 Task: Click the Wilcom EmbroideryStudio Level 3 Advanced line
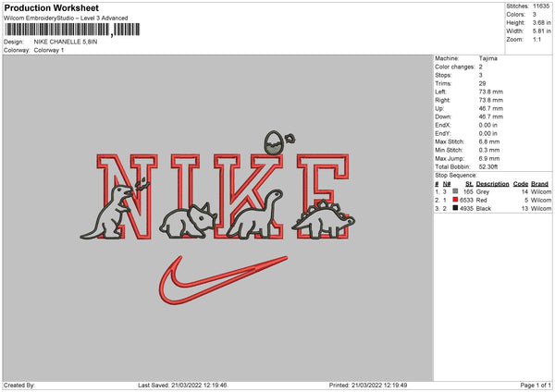point(66,18)
